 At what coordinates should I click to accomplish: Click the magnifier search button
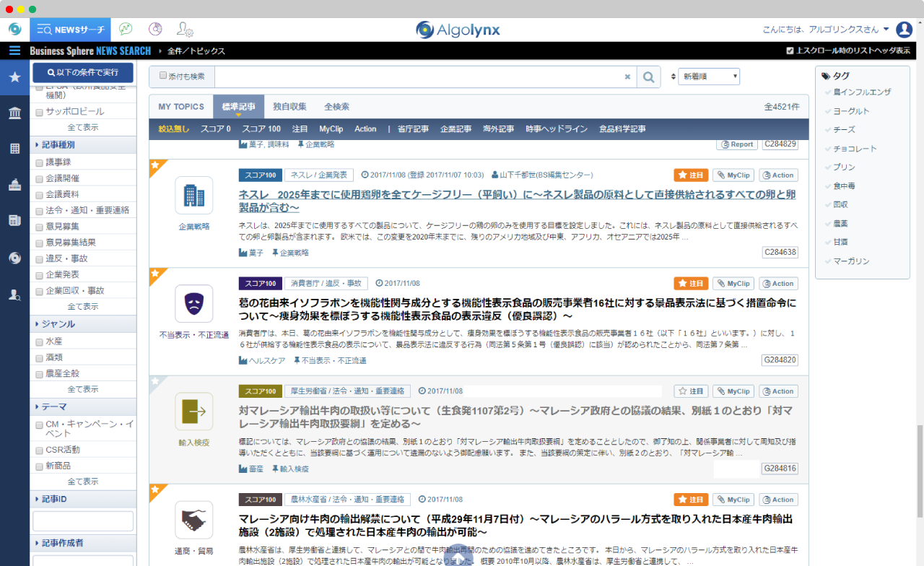[x=648, y=77]
